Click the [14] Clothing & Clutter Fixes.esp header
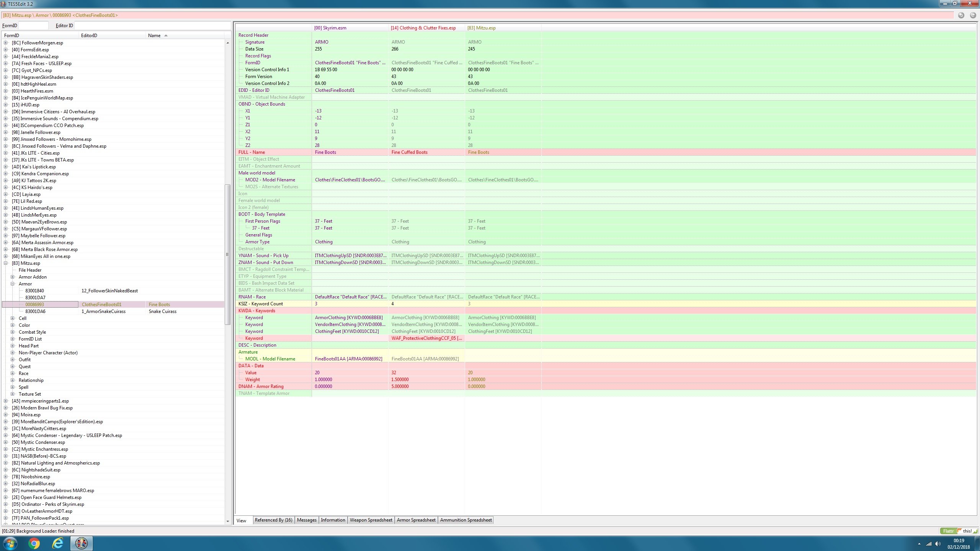Viewport: 980px width, 551px height. point(426,28)
